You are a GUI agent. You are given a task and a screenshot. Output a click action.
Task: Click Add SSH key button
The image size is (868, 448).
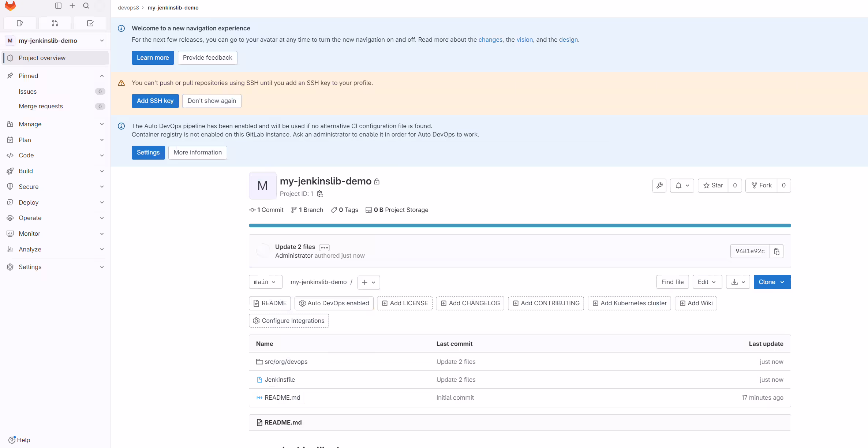pyautogui.click(x=155, y=101)
